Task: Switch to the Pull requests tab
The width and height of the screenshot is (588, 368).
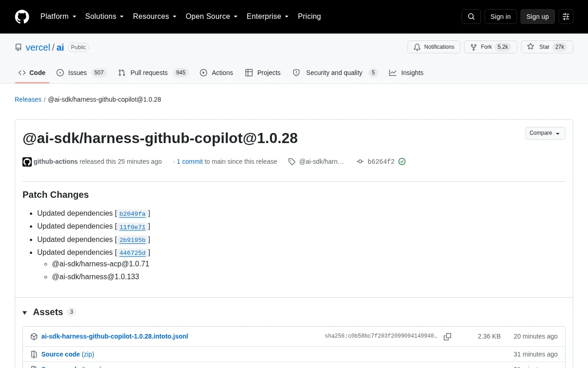Action: [153, 73]
